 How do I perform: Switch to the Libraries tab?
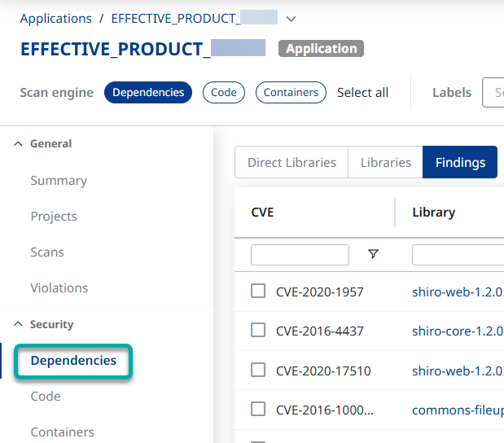(x=385, y=163)
